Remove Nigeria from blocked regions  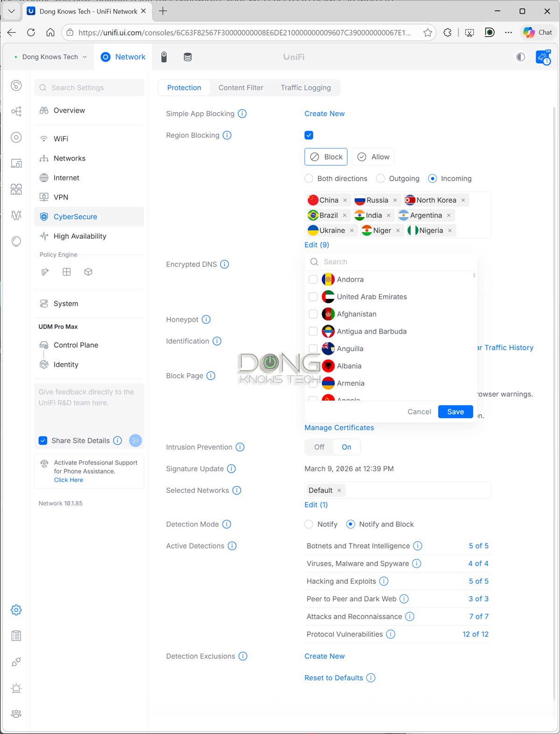(x=450, y=231)
